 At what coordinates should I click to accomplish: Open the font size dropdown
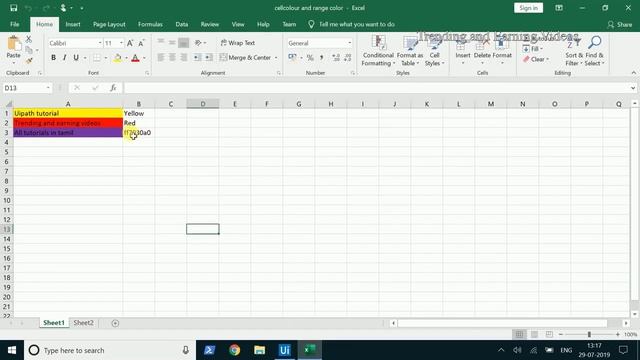121,43
